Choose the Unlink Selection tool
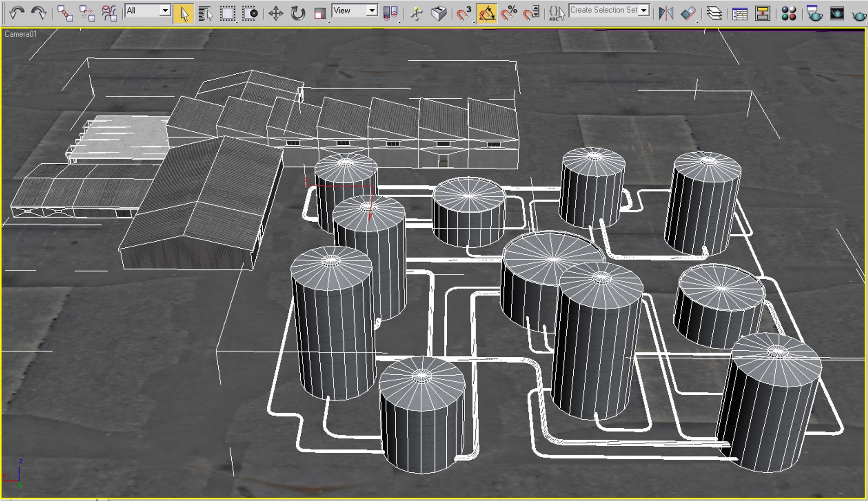Viewport: 868px width, 501px height. pos(87,13)
